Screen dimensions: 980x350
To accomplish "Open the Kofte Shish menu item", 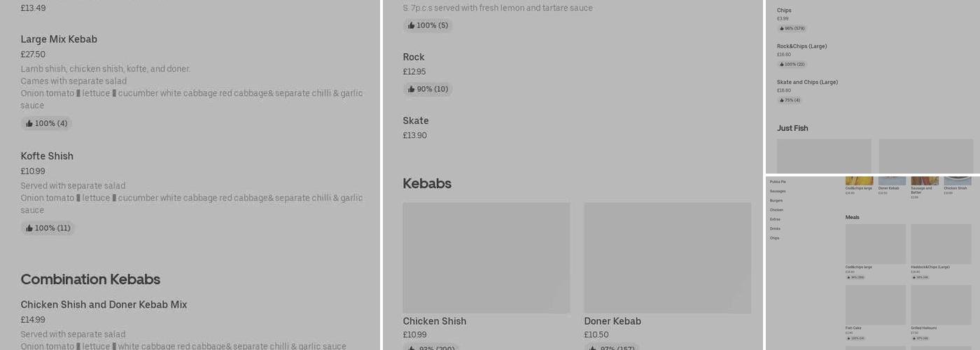I will tap(47, 156).
